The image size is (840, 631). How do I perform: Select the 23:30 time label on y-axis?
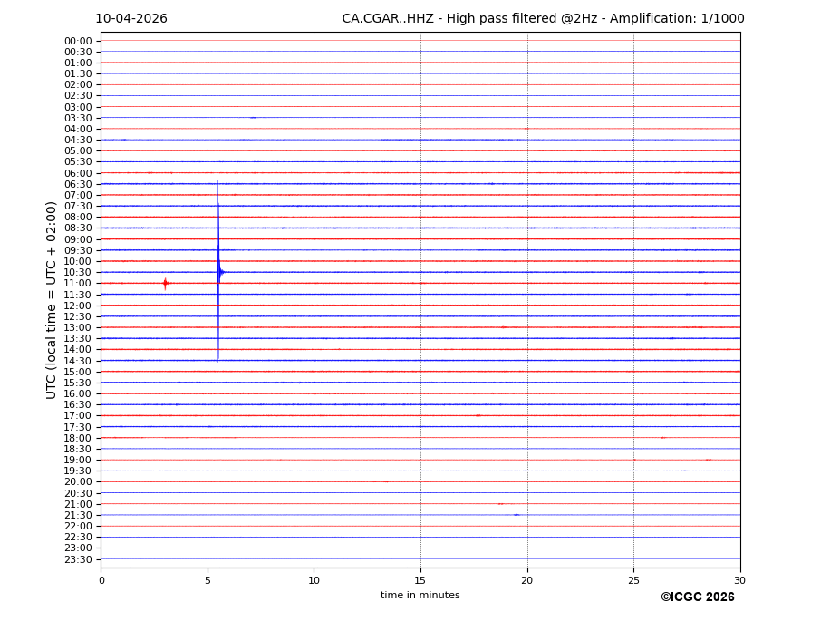click(x=77, y=559)
